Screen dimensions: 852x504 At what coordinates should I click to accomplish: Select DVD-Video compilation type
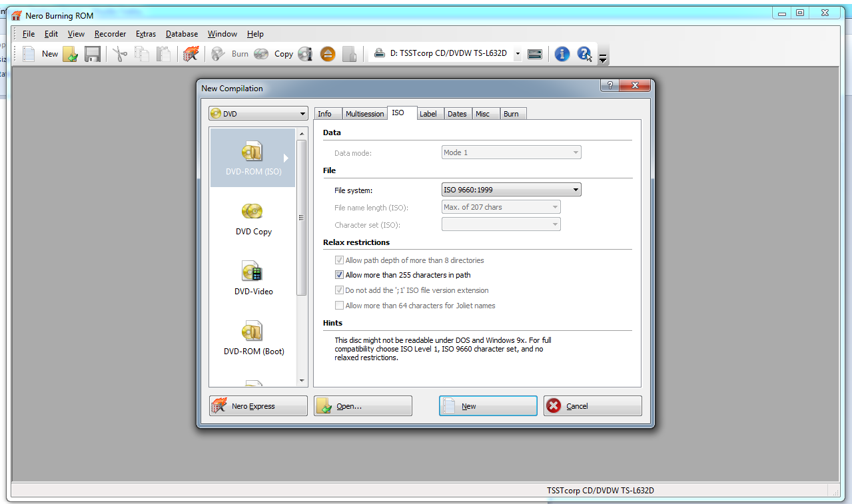pos(253,278)
